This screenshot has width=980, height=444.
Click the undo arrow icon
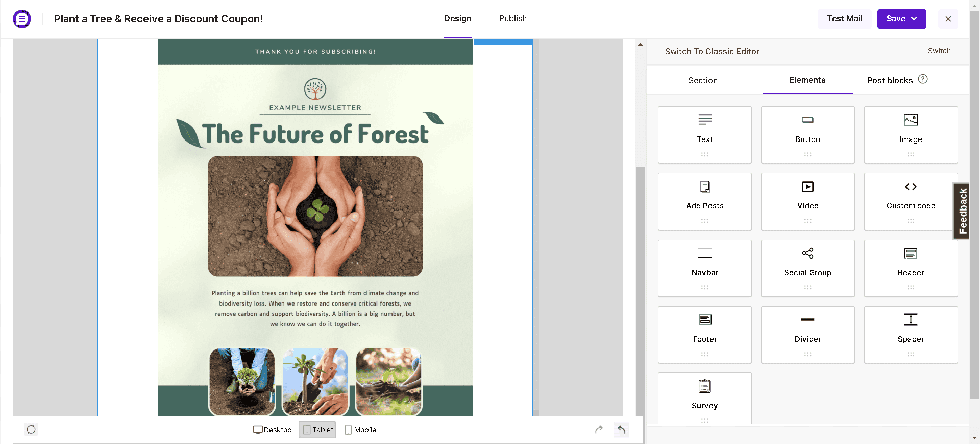(621, 430)
